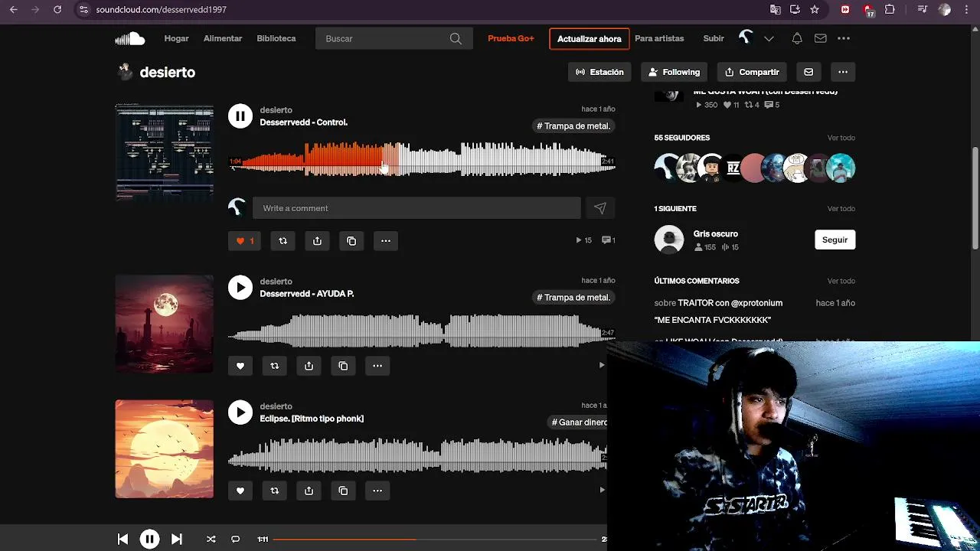Open profile more options dots button
980x551 pixels.
(843, 72)
